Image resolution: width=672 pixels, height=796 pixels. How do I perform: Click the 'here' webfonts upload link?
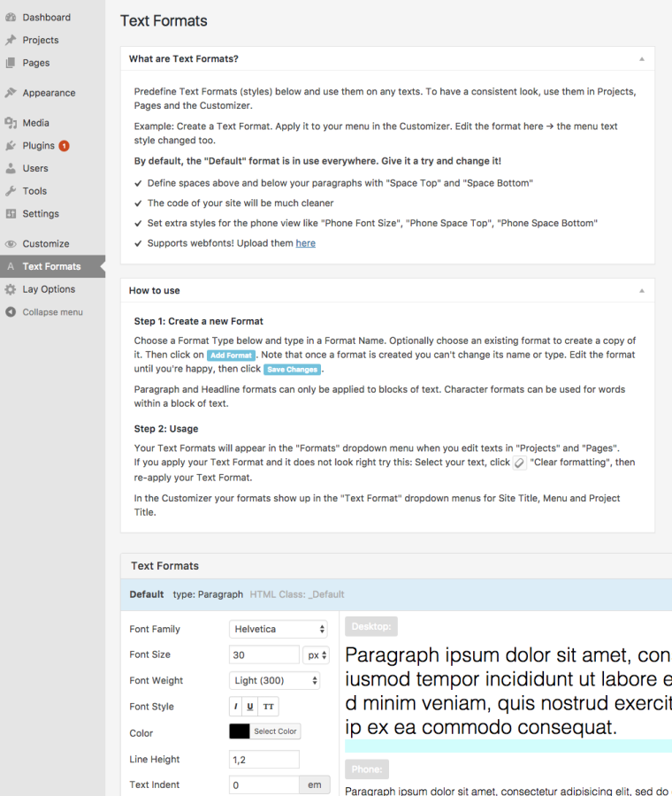coord(305,243)
